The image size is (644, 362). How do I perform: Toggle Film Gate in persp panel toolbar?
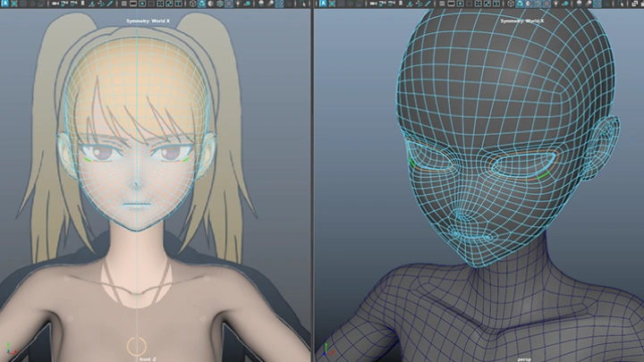tap(452, 4)
